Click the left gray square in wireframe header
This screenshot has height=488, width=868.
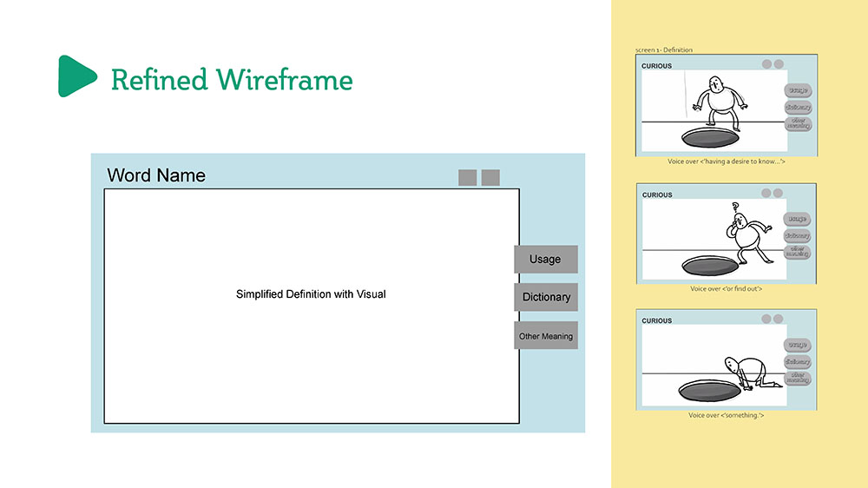click(468, 178)
